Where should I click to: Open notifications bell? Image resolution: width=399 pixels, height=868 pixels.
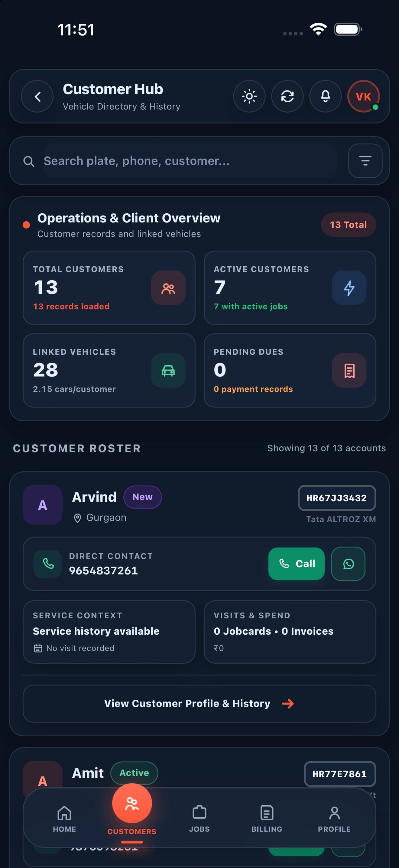[325, 96]
